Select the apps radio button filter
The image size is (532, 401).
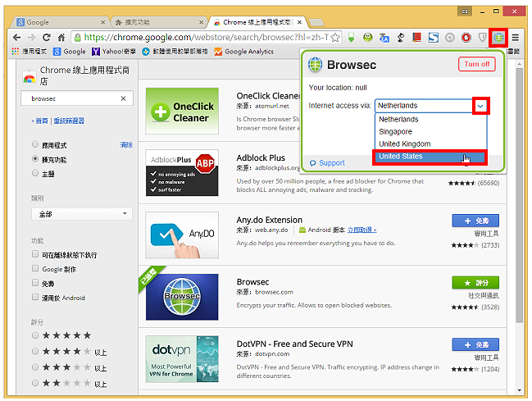[x=35, y=144]
